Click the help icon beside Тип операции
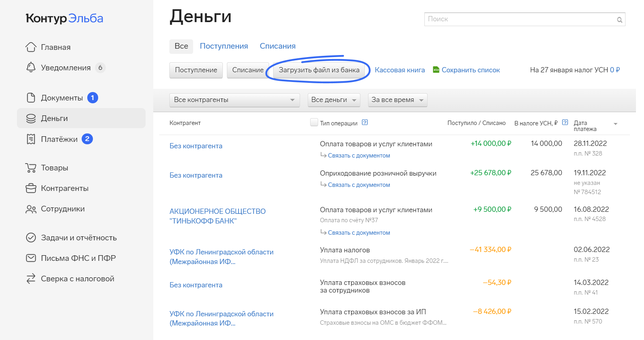 (x=365, y=123)
